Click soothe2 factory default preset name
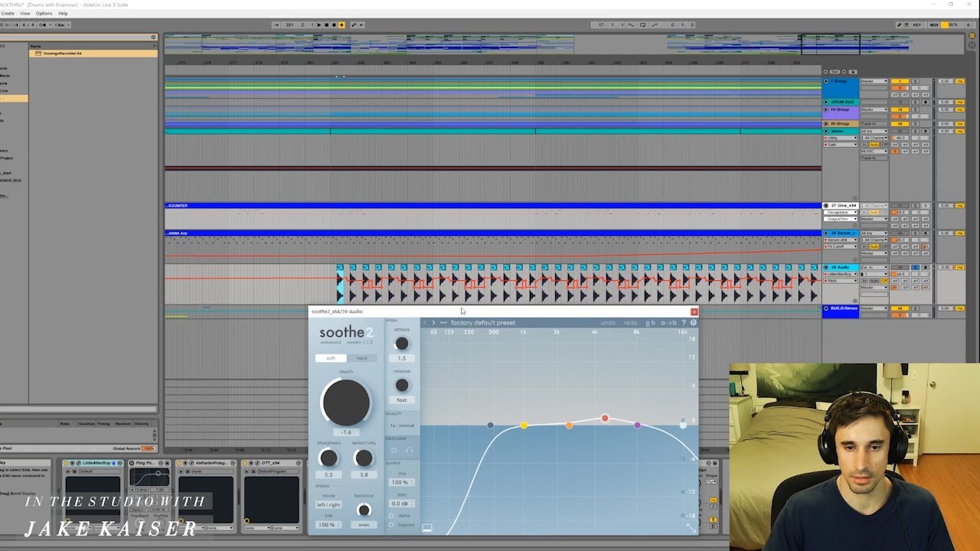 [483, 322]
